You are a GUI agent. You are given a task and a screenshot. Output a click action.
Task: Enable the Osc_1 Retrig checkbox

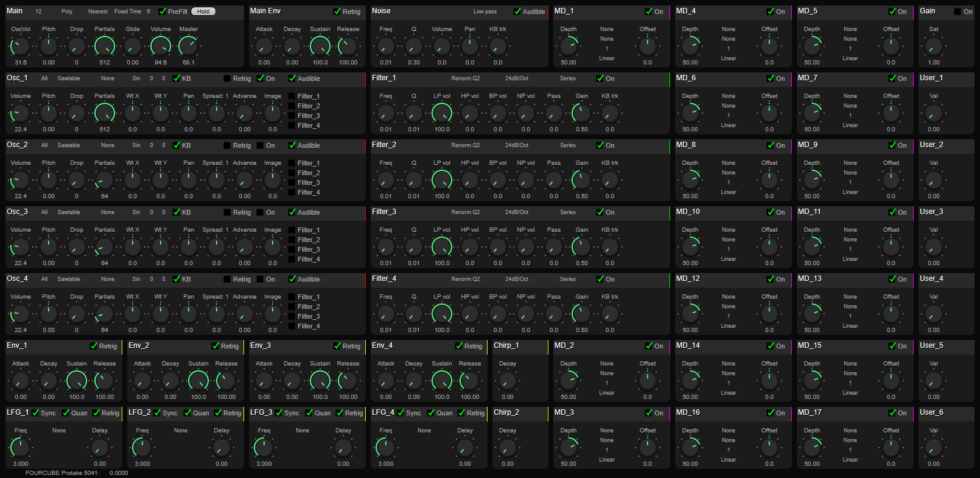pos(227,78)
